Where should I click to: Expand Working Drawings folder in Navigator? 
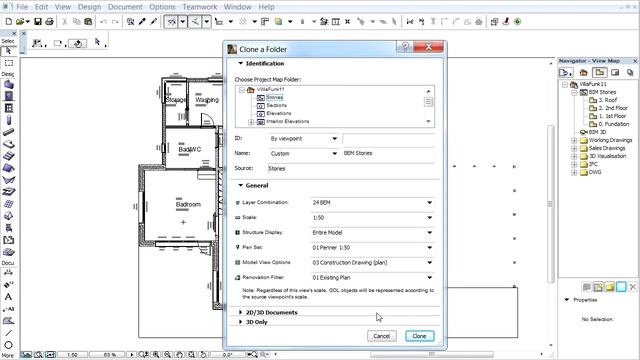click(x=574, y=140)
